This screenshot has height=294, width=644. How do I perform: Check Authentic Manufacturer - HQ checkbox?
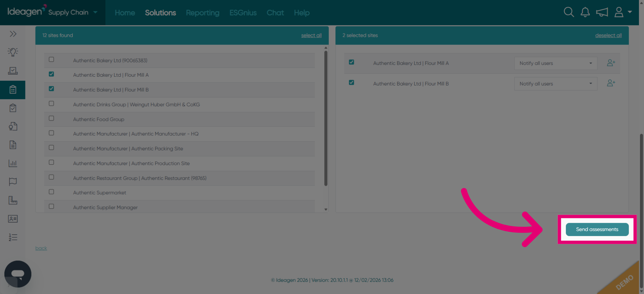pyautogui.click(x=51, y=133)
